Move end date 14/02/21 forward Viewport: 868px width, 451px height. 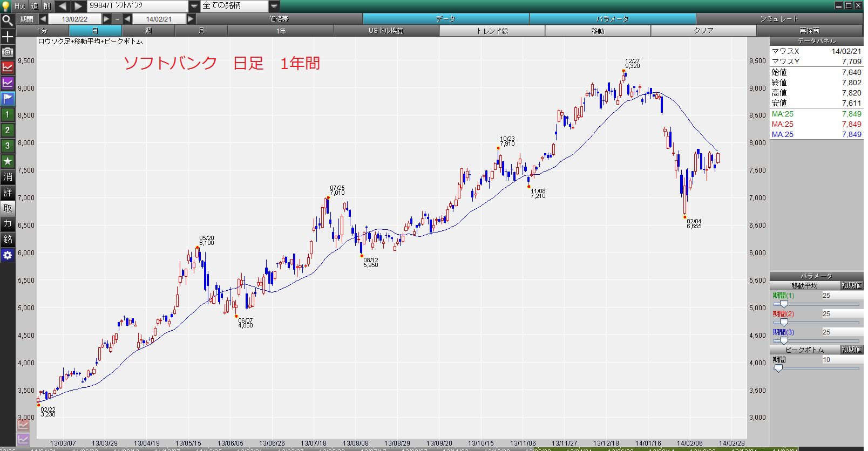click(191, 19)
